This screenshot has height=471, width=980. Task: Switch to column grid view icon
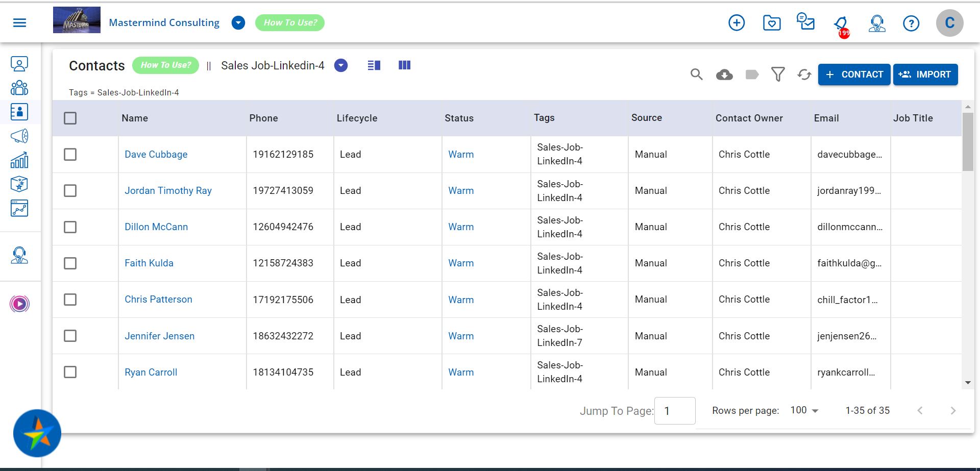pyautogui.click(x=404, y=65)
